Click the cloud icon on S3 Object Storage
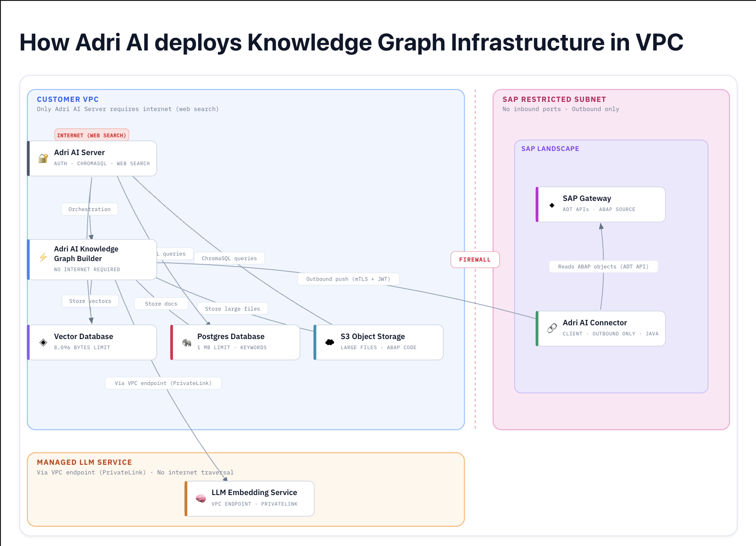Viewport: 756px width, 546px height. point(330,342)
